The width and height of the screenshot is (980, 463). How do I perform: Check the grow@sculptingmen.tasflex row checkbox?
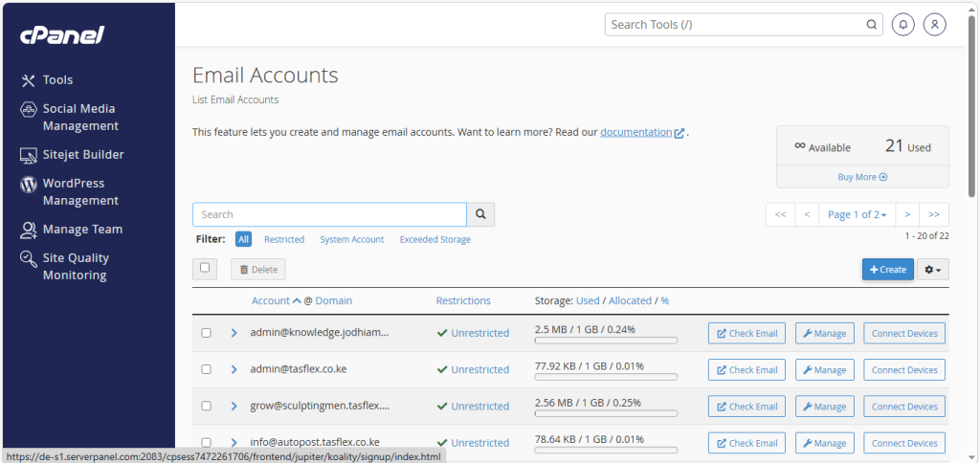[x=206, y=406]
